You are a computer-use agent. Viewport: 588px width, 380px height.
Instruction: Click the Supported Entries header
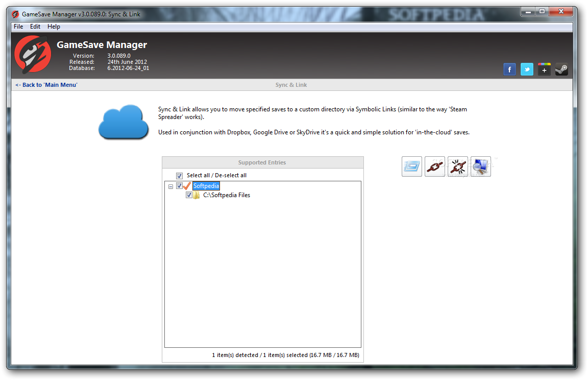pos(262,162)
